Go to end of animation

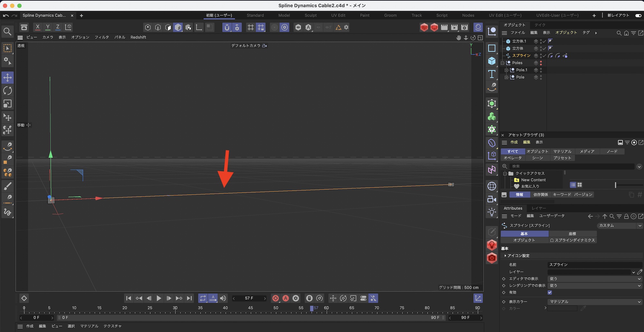[x=190, y=298]
